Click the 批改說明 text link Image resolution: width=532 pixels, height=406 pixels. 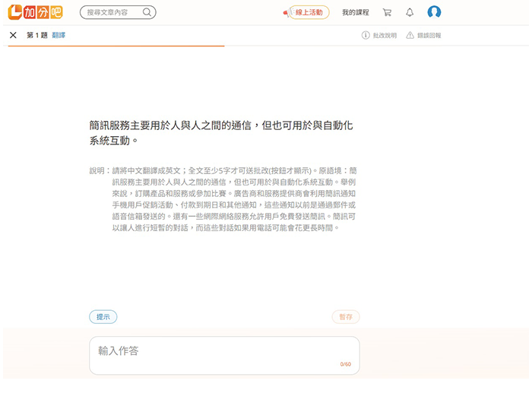385,35
